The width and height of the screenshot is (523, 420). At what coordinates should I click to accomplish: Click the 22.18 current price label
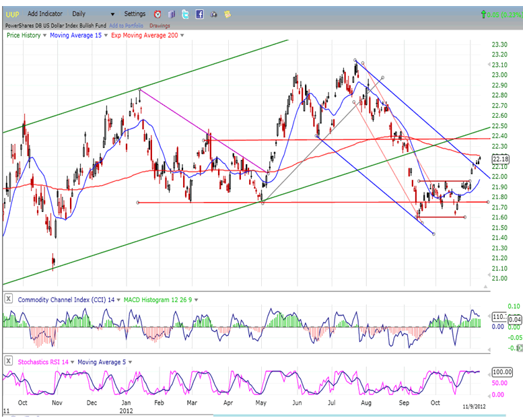click(x=500, y=159)
